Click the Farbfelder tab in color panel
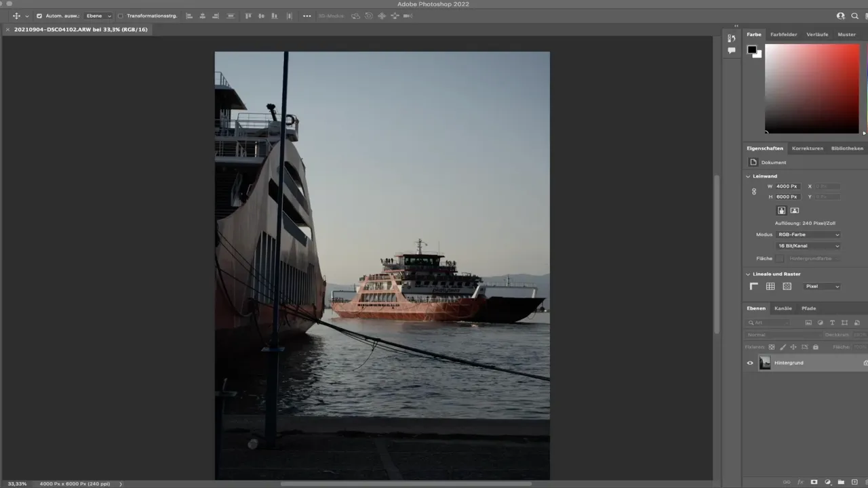 pyautogui.click(x=783, y=35)
